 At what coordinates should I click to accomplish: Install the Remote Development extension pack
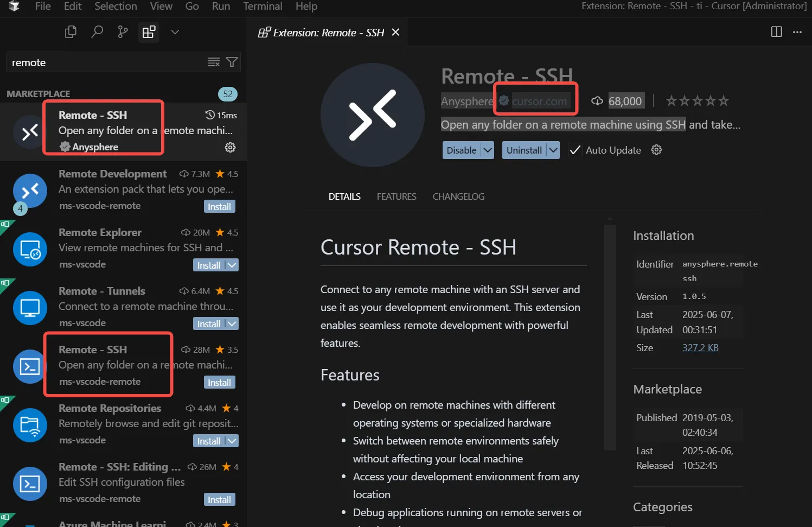pos(220,207)
